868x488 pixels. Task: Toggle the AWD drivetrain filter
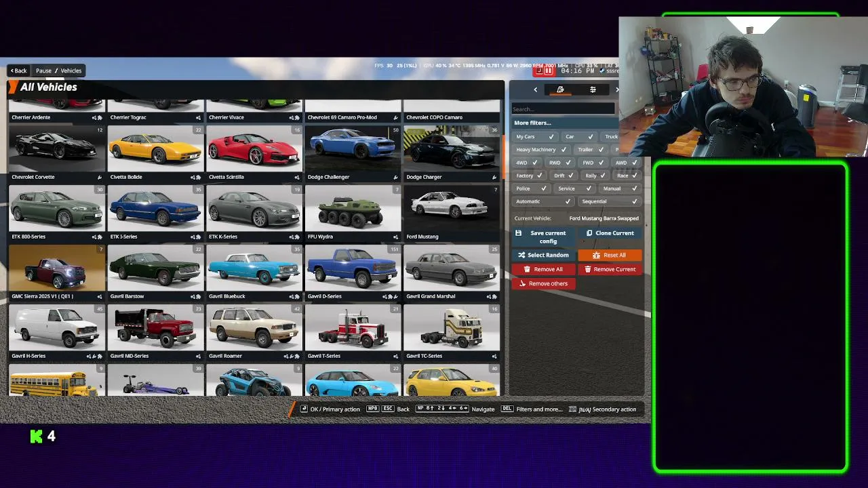click(626, 163)
